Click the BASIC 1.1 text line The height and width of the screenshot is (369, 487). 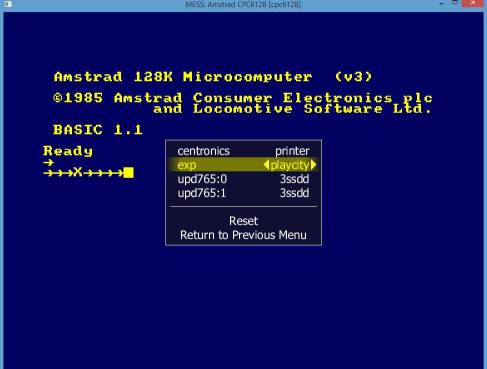click(x=98, y=130)
